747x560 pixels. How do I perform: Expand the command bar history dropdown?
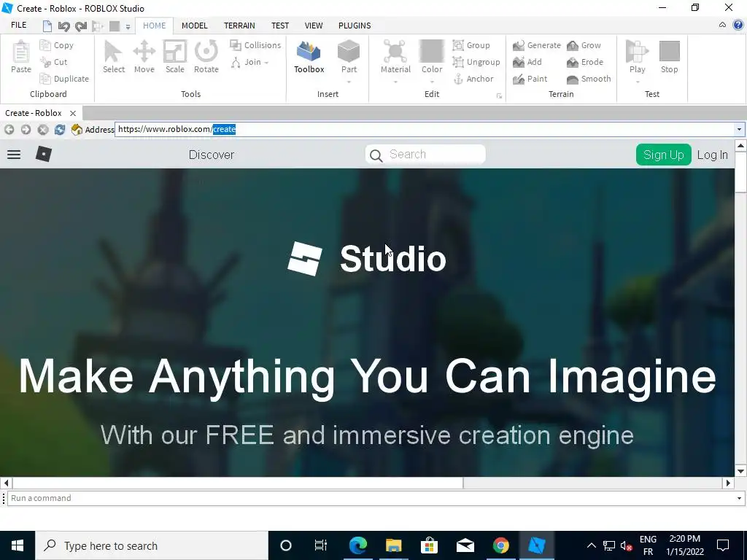(739, 498)
